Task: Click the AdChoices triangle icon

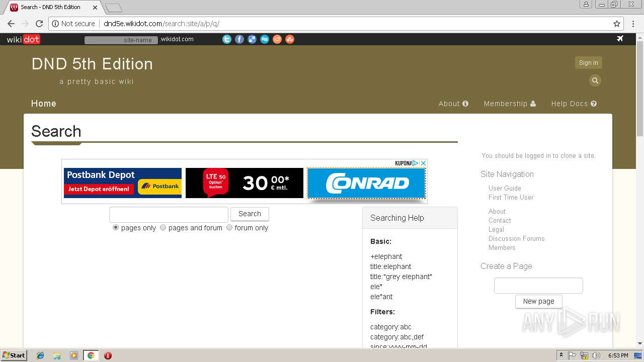Action: 416,163
